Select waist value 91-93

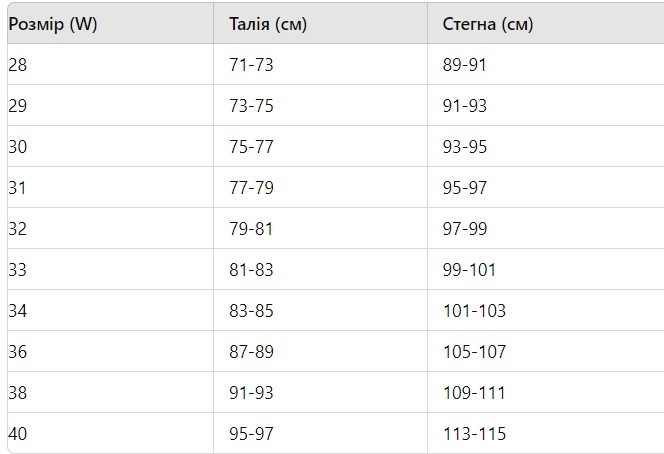coord(251,393)
